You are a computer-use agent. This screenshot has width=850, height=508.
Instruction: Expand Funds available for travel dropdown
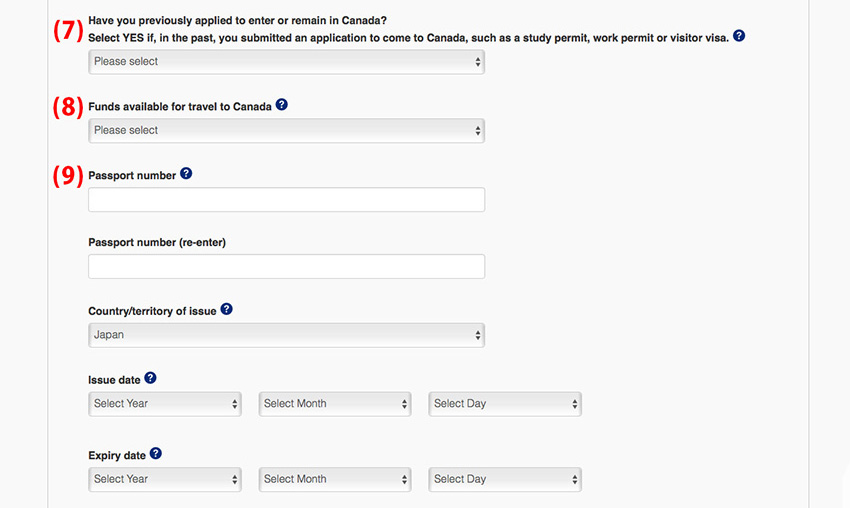[286, 130]
